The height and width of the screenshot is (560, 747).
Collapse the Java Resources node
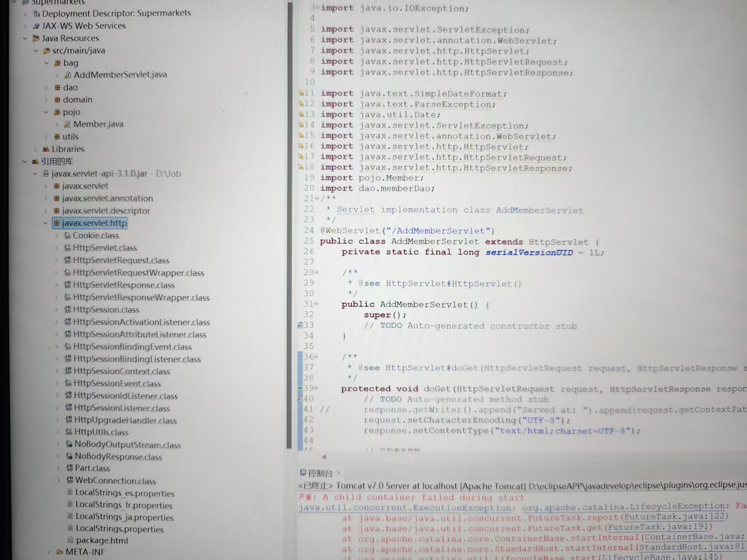tap(25, 39)
